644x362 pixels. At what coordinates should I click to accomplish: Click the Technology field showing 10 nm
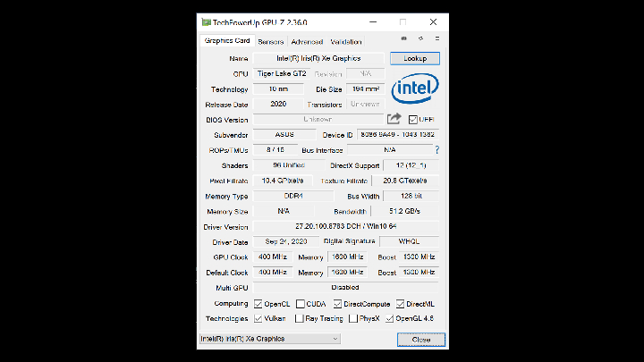pos(278,88)
